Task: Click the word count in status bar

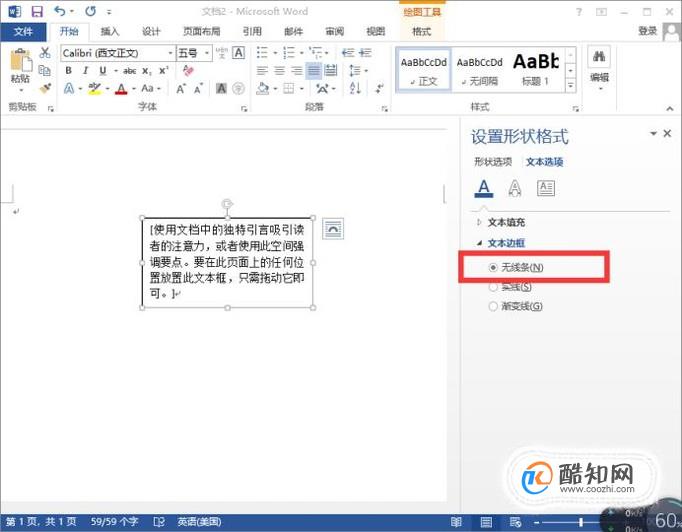Action: (114, 521)
